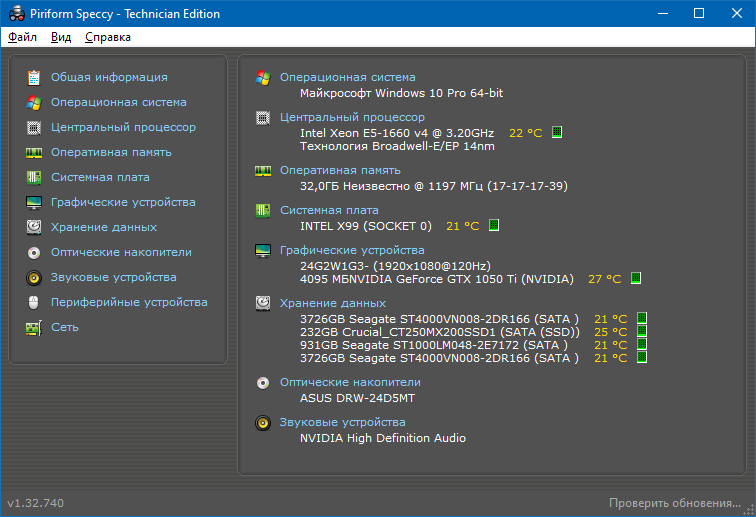Screen dimensions: 756x517
Task: Click Оптические накопители heading in summary
Action: coord(351,382)
